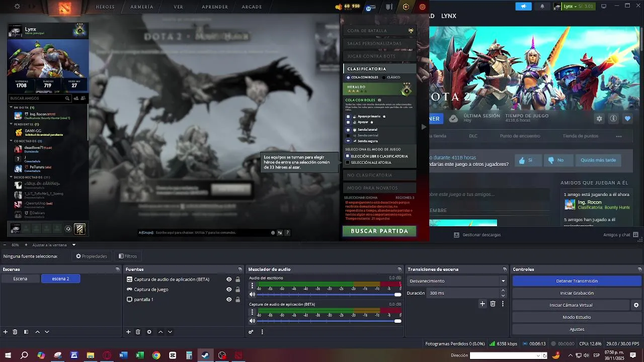The image size is (644, 362).
Task: Hide the pantalla 1 source
Action: [229, 300]
